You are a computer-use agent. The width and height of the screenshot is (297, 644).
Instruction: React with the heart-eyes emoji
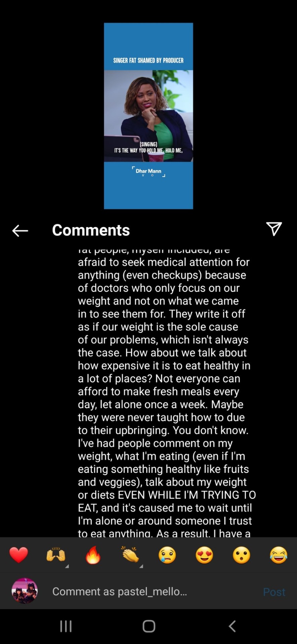(x=204, y=555)
